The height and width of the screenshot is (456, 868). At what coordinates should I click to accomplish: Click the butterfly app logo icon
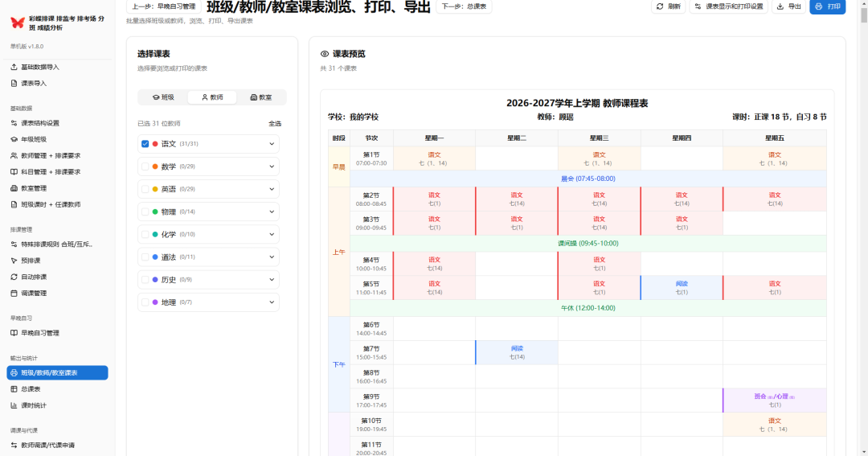click(x=17, y=23)
